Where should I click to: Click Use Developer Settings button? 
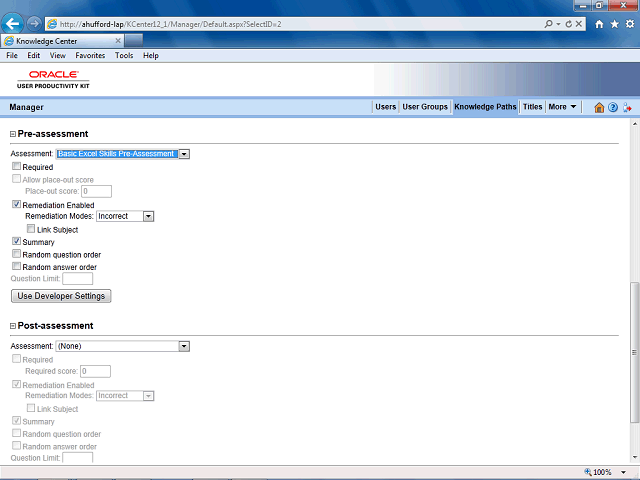tap(61, 296)
